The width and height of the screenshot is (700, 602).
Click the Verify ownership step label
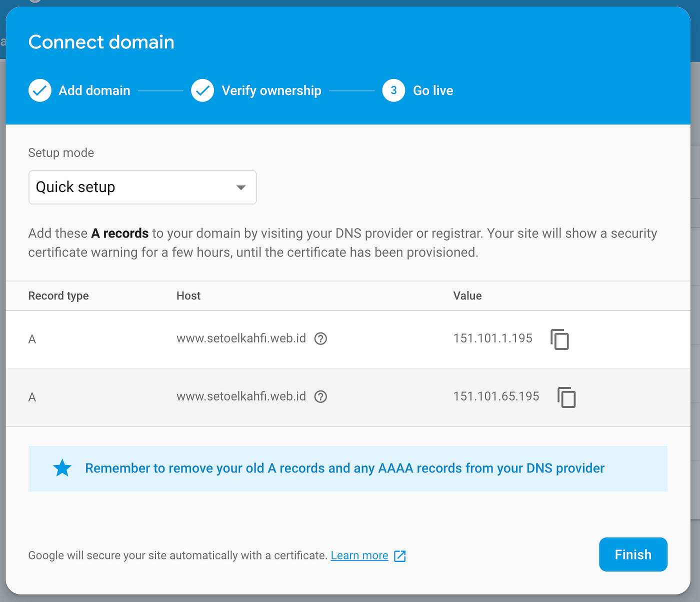[x=271, y=90]
